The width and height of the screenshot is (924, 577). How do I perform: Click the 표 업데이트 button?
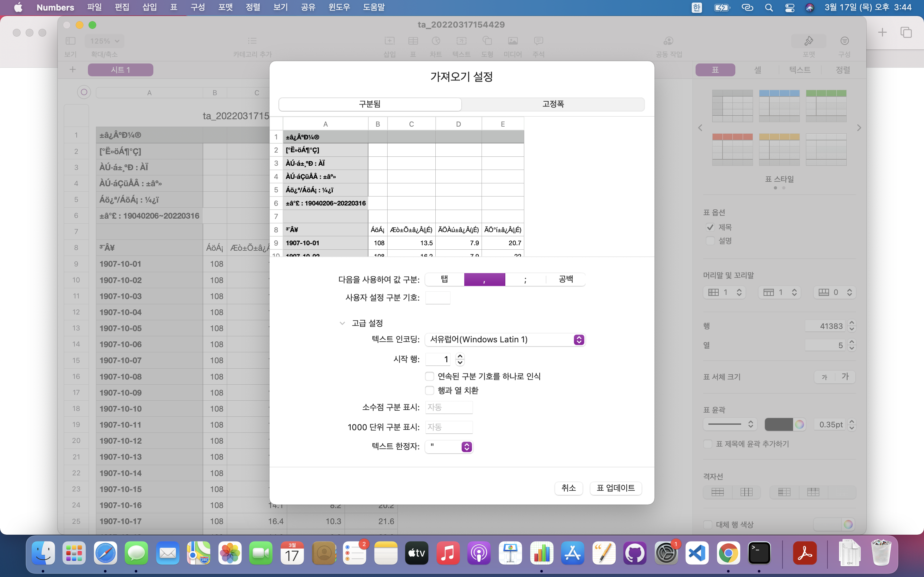pyautogui.click(x=615, y=488)
